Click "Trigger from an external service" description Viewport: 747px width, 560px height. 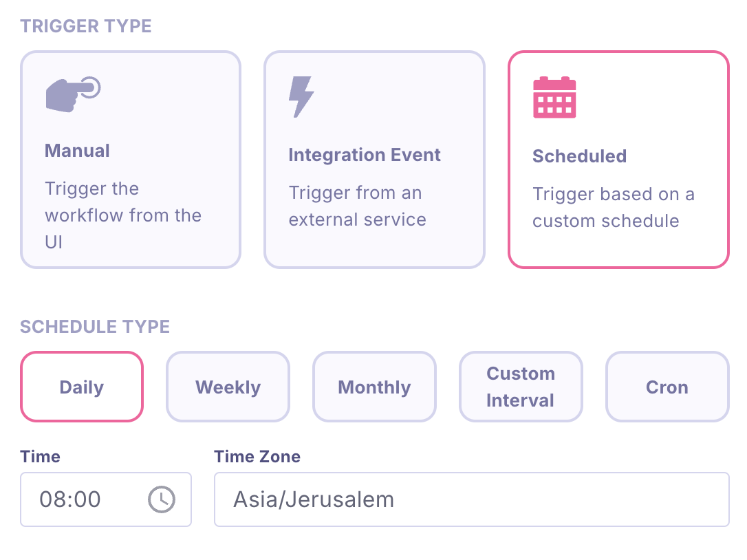357,206
